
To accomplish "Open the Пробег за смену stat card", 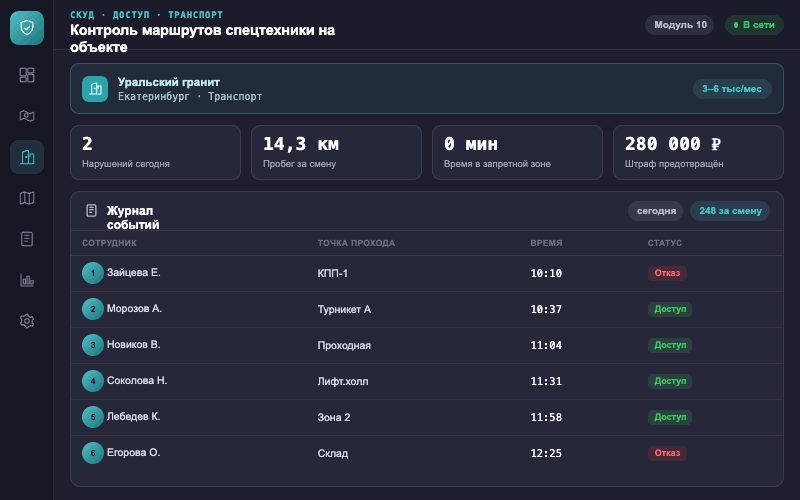I will pos(336,153).
